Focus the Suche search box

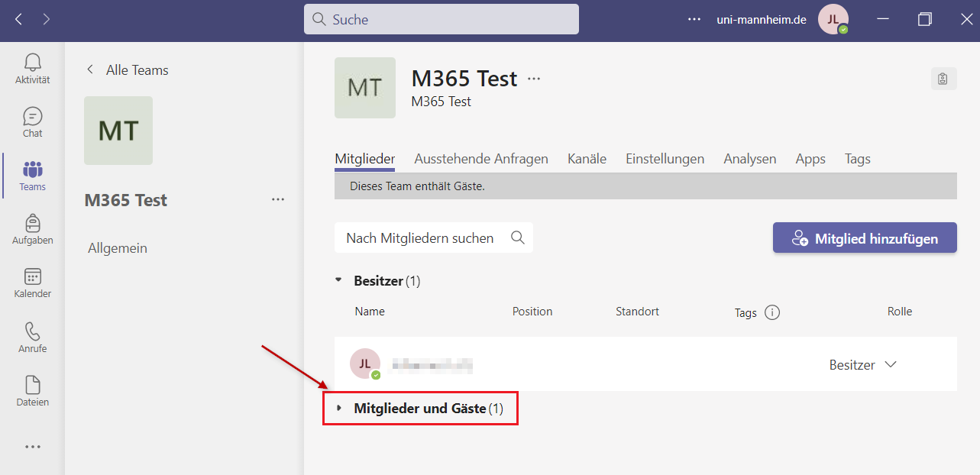point(441,20)
